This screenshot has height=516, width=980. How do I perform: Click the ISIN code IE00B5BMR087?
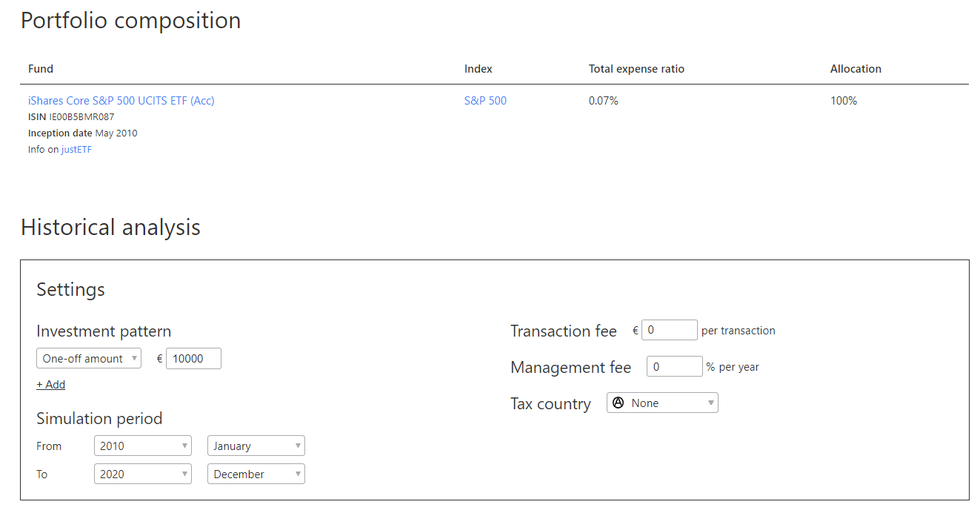click(81, 117)
